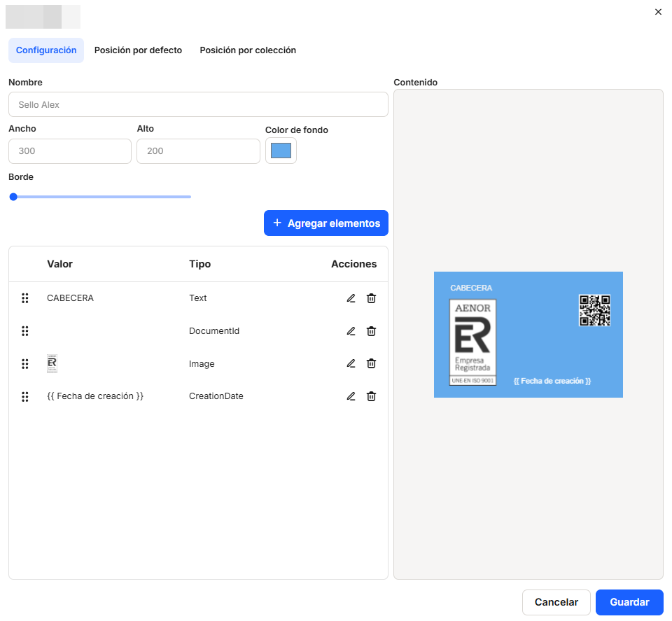Open the Posición por colección tab

click(248, 50)
